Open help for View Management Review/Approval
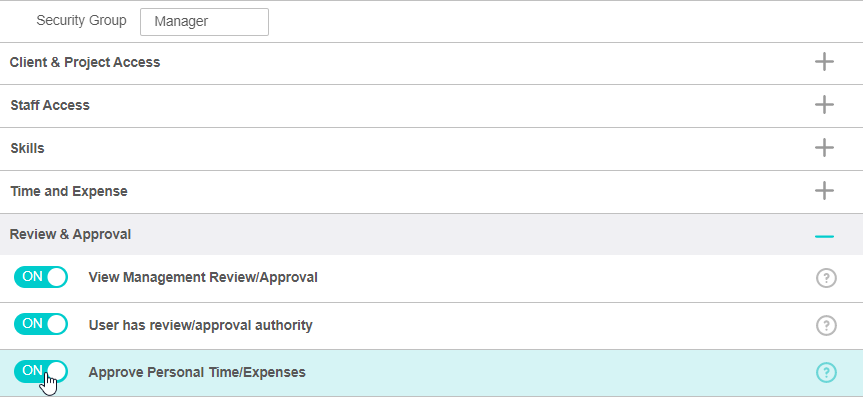 pyautogui.click(x=826, y=278)
